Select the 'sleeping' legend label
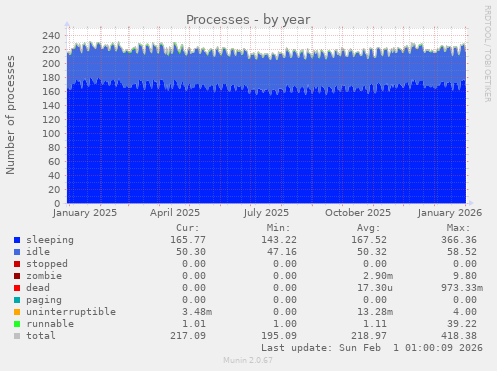The width and height of the screenshot is (497, 371). 50,240
